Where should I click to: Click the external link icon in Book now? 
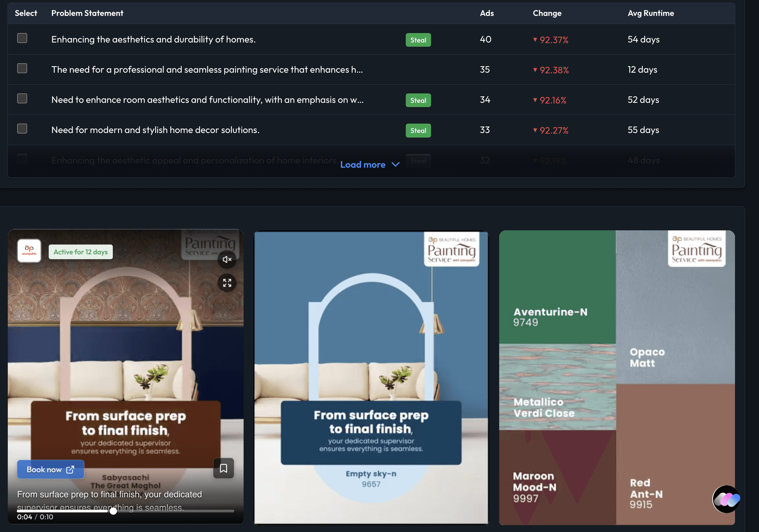click(70, 469)
